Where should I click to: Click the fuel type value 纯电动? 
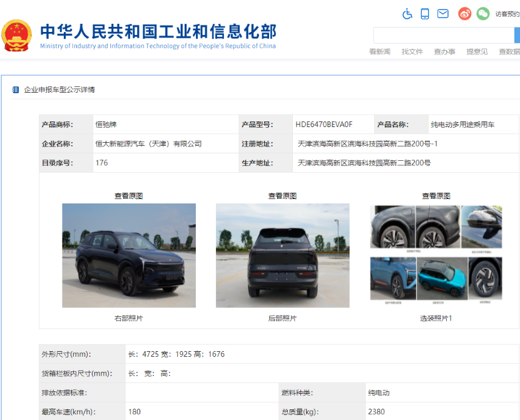pyautogui.click(x=379, y=393)
